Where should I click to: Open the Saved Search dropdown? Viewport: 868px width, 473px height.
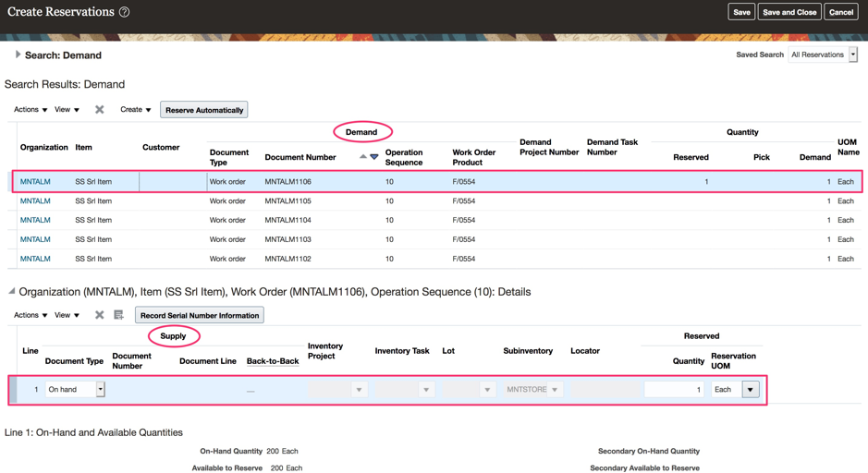[852, 55]
